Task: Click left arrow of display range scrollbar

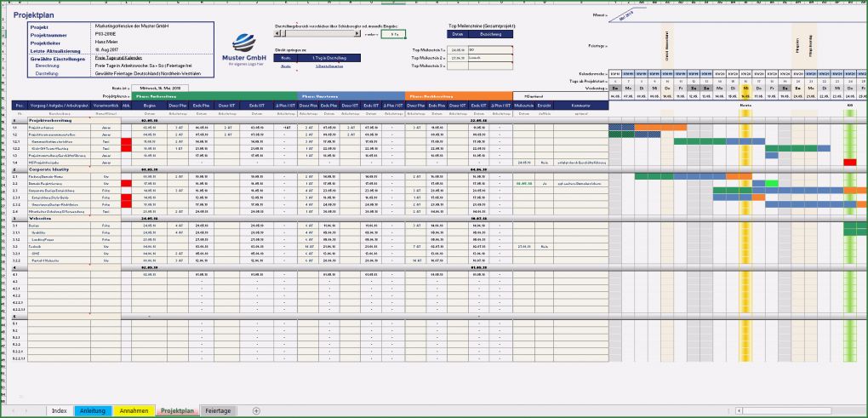Action: click(277, 35)
